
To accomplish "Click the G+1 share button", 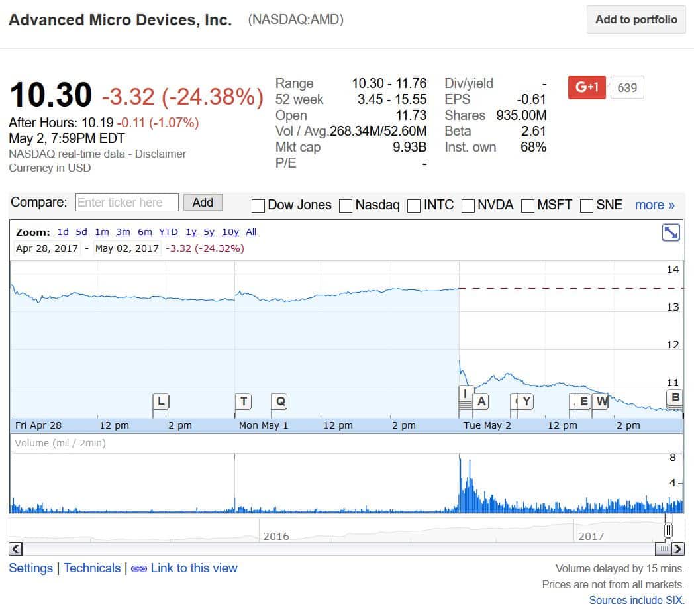I will 587,87.
